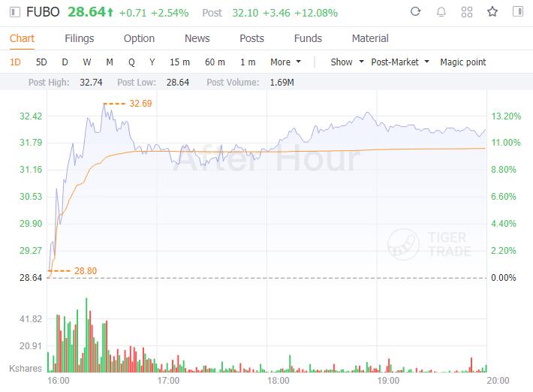Switch to the Chart tab

coord(22,38)
